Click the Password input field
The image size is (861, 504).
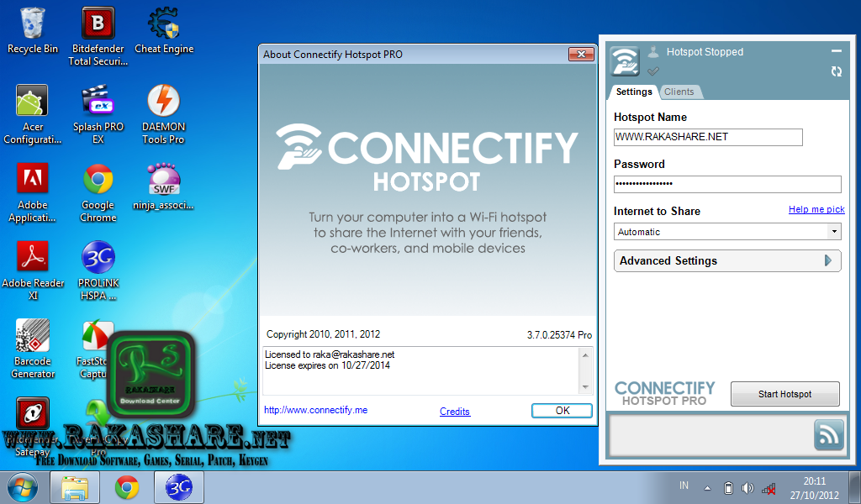(727, 184)
